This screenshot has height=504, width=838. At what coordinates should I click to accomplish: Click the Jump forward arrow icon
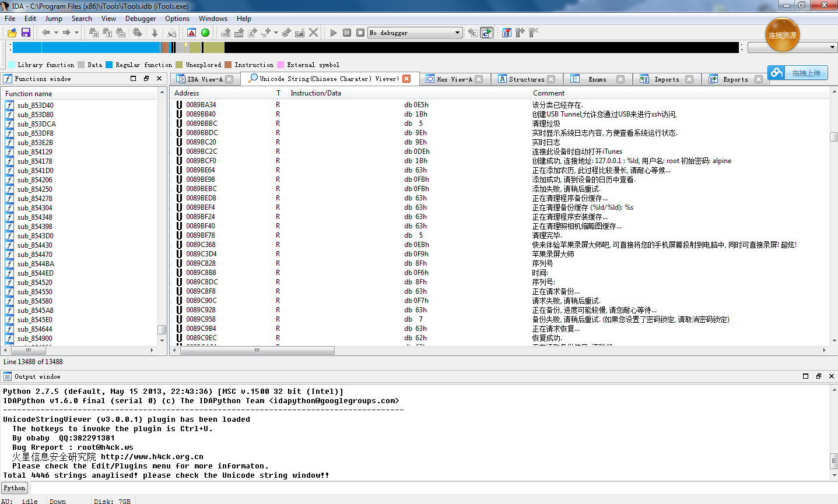click(66, 33)
